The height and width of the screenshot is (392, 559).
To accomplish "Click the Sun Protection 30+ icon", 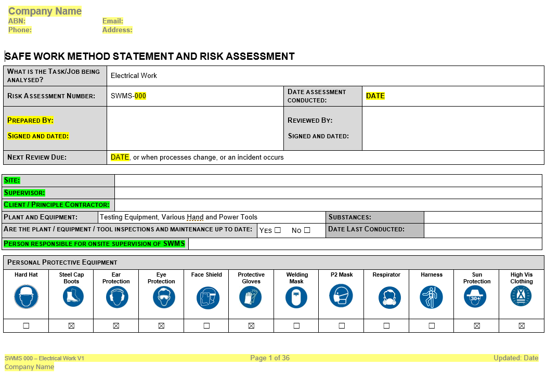I will 476,297.
